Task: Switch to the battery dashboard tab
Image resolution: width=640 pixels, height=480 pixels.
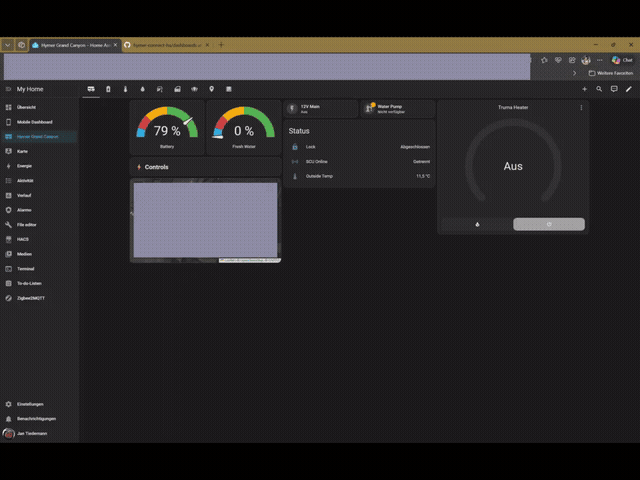Action: [x=108, y=89]
